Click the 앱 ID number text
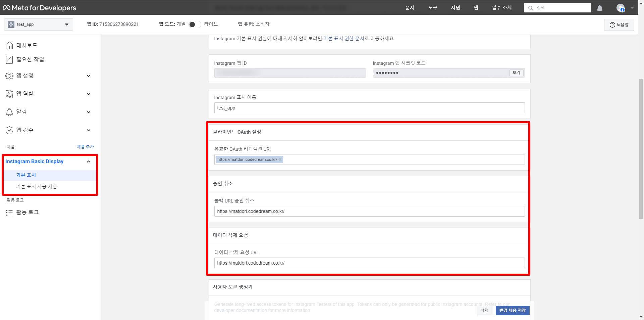 point(119,24)
